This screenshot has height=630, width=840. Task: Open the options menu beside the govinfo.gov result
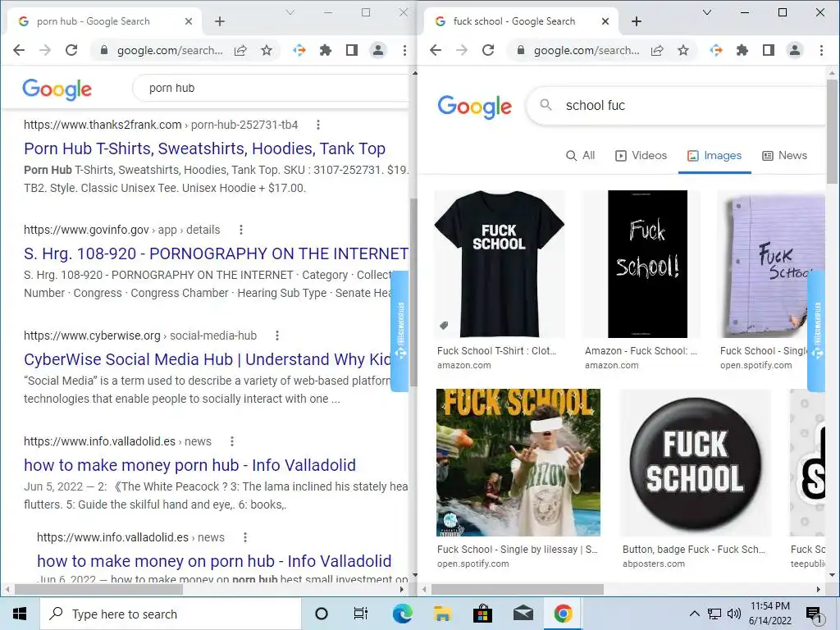(x=241, y=230)
